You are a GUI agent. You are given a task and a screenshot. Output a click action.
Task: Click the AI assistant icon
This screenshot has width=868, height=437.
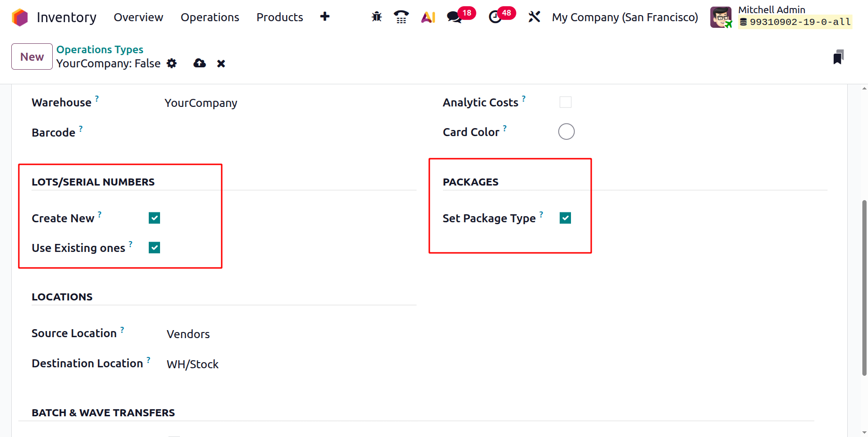tap(428, 17)
